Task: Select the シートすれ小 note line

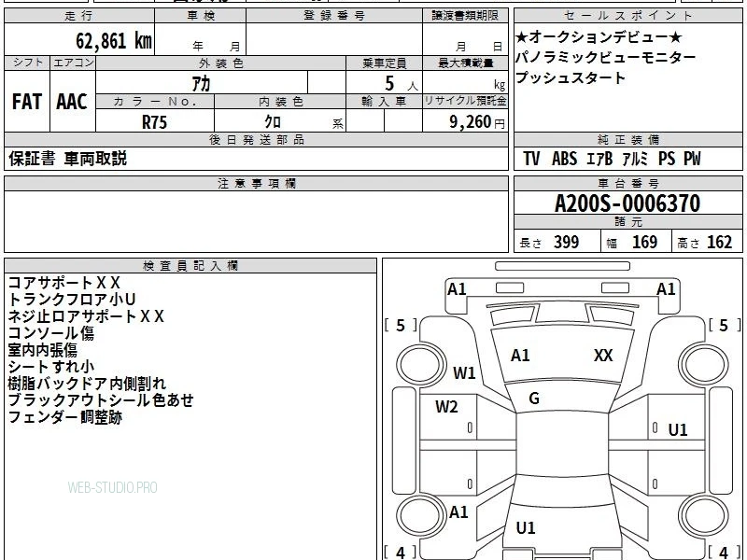Action: point(51,367)
